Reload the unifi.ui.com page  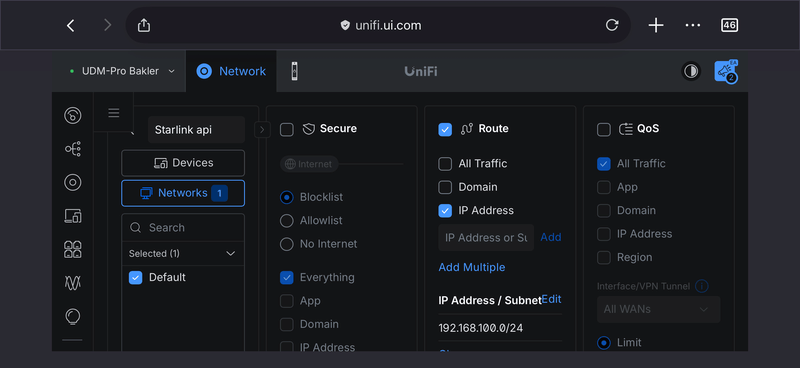click(612, 25)
